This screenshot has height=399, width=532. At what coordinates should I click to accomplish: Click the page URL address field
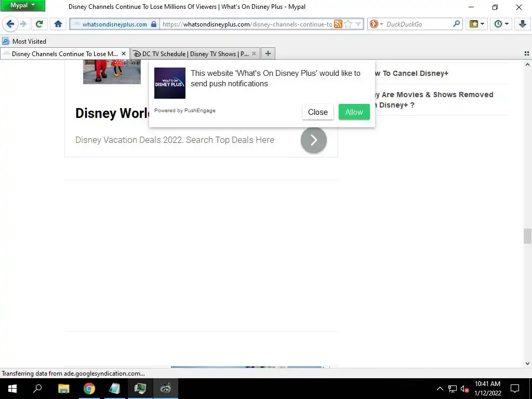point(247,24)
